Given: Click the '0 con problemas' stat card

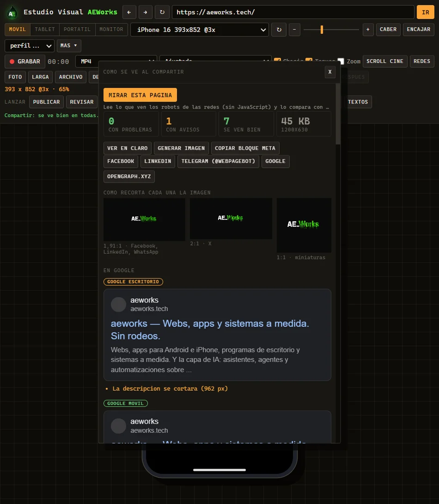Looking at the screenshot, I should click(131, 124).
